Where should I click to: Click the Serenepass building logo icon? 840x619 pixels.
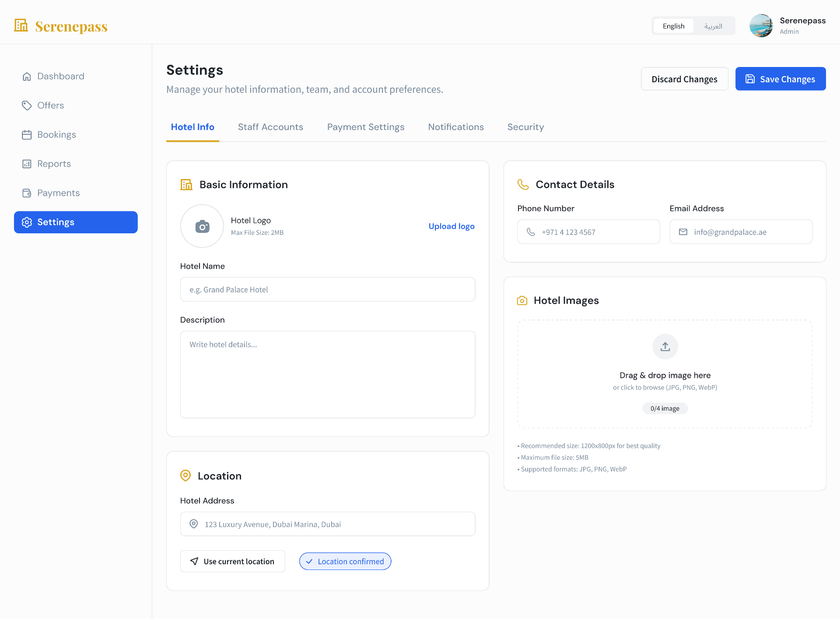(21, 25)
